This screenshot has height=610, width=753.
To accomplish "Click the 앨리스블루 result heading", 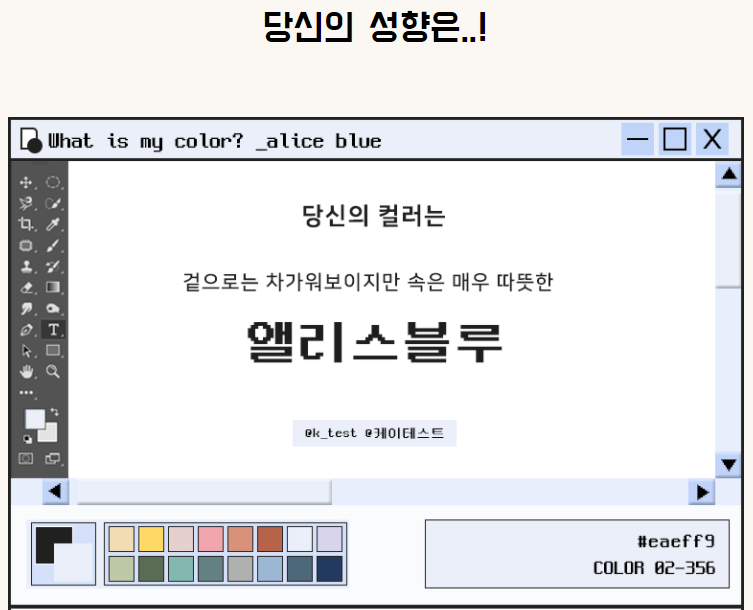I will pos(375,342).
